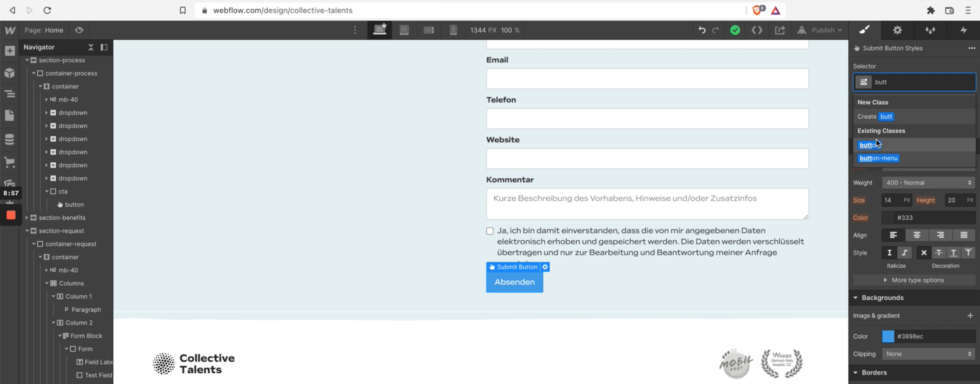The image size is (980, 384).
Task: Open the Publish menu
Action: pos(822,30)
